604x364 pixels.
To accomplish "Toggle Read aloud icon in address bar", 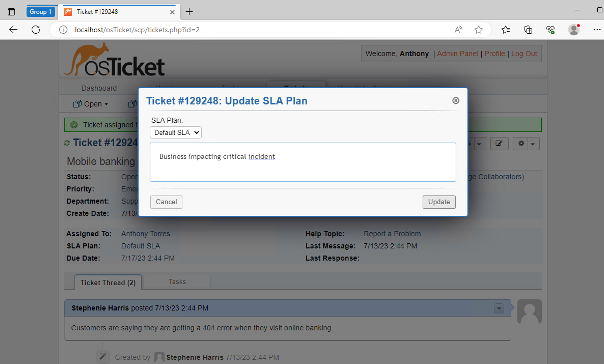I will (x=458, y=30).
